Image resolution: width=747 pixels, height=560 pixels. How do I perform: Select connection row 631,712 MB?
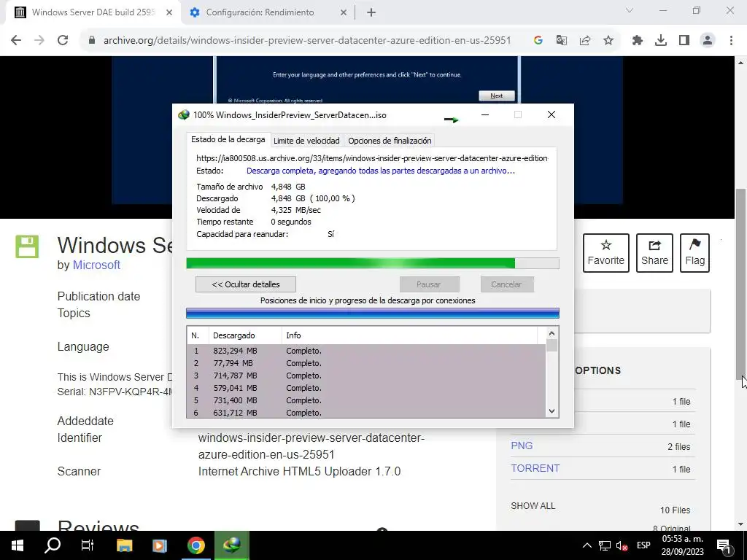coord(366,413)
